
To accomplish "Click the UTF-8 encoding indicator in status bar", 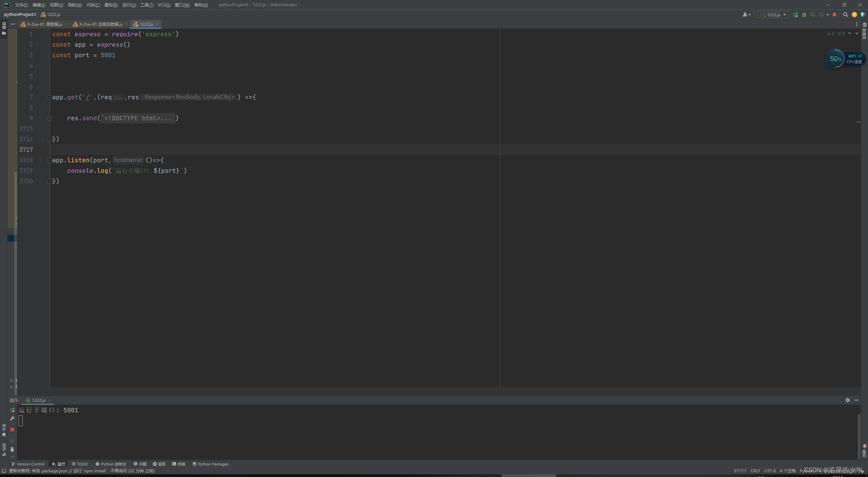I will [x=770, y=471].
